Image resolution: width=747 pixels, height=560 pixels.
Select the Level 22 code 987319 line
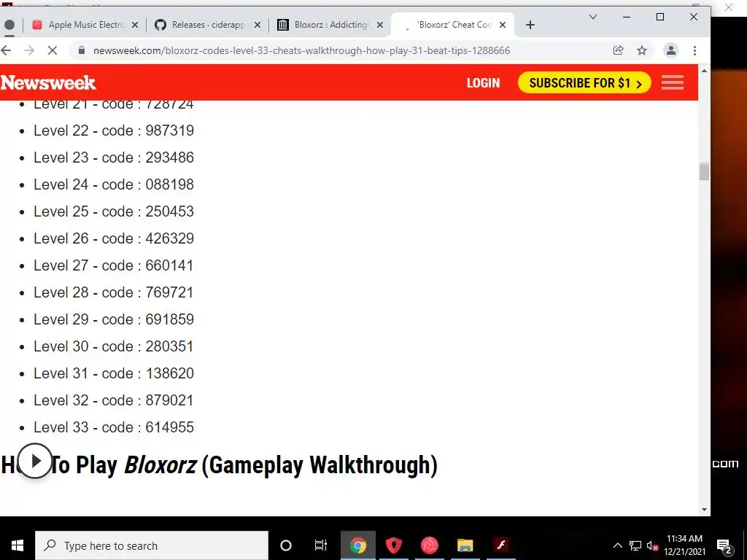point(114,131)
